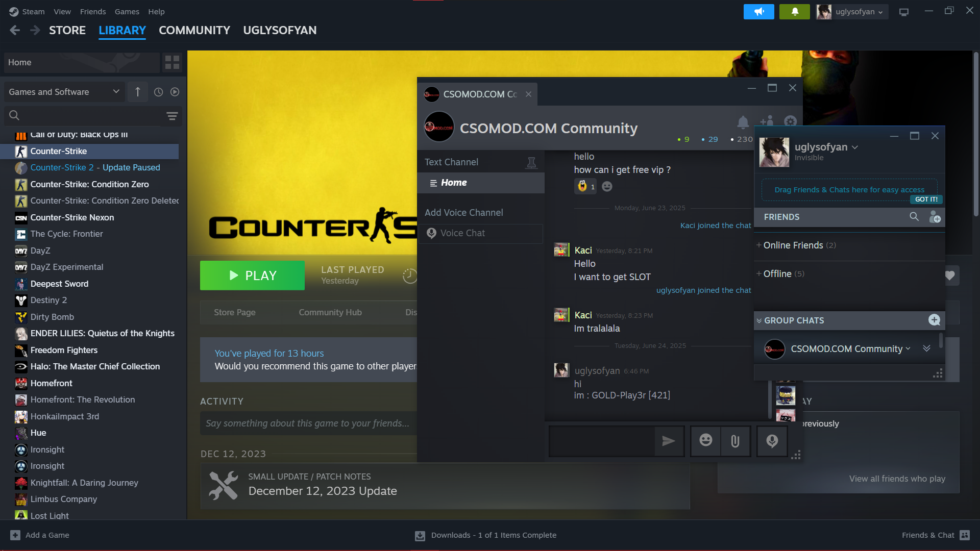Screen dimensions: 980x551
Task: Toggle ready-to-play filter icon
Action: coord(175,92)
